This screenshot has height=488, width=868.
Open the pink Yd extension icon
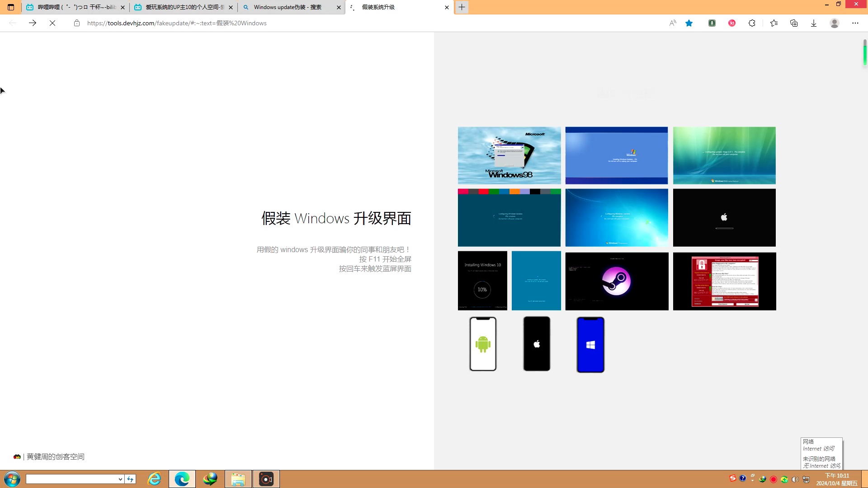point(732,23)
